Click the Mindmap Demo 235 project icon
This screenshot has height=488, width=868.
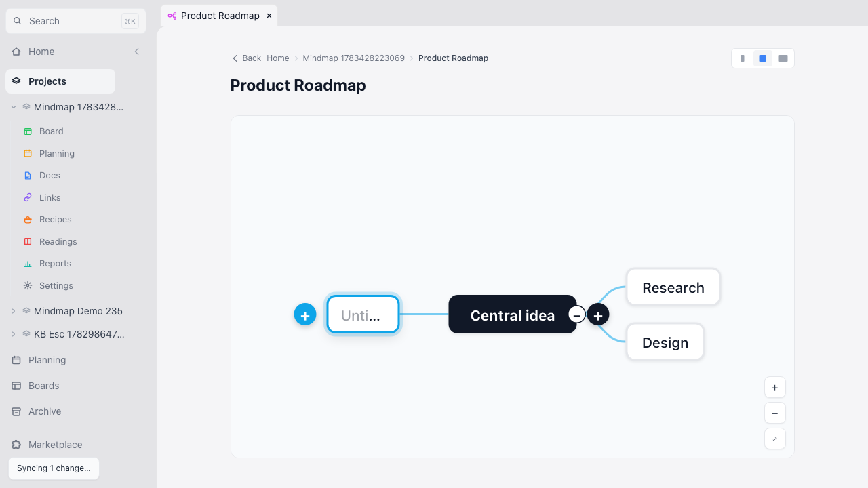[x=26, y=311]
